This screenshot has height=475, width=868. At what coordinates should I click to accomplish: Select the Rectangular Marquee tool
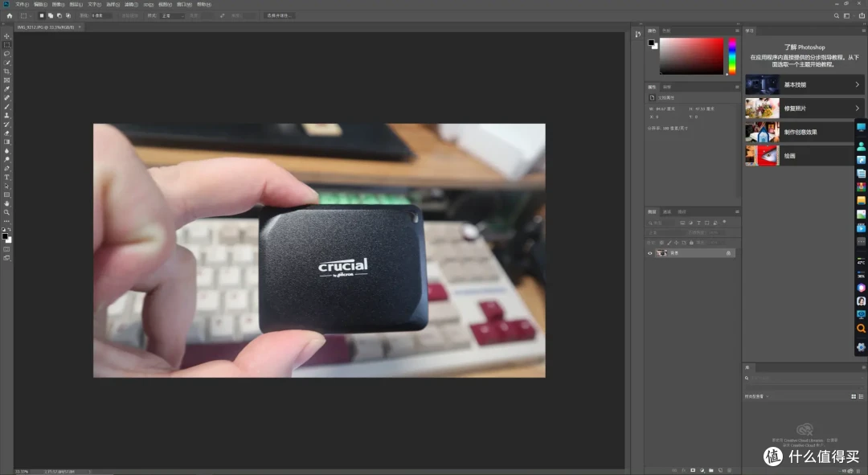[x=6, y=45]
